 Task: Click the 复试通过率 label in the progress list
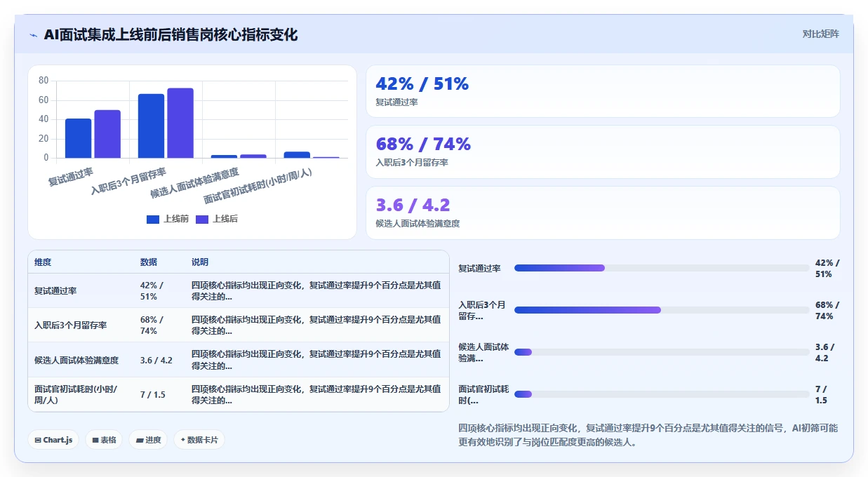click(479, 268)
